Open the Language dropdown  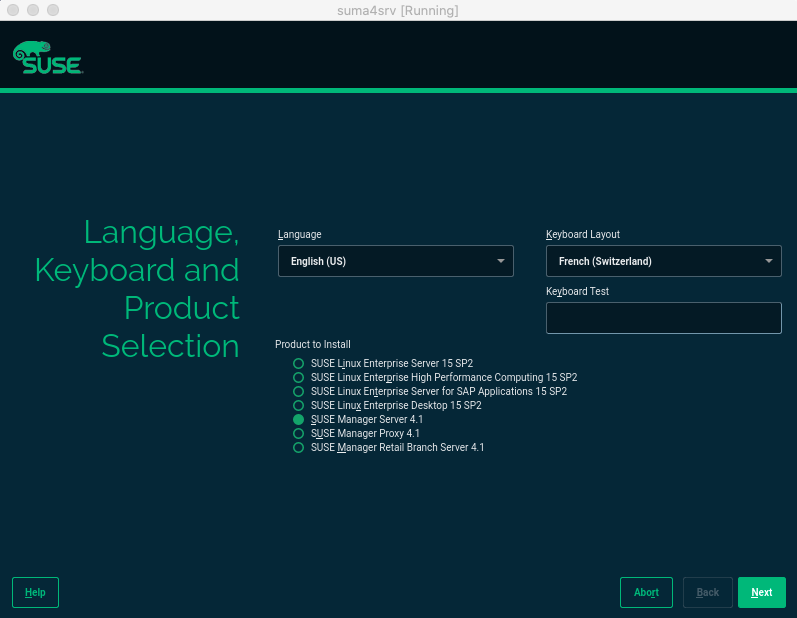tap(395, 261)
